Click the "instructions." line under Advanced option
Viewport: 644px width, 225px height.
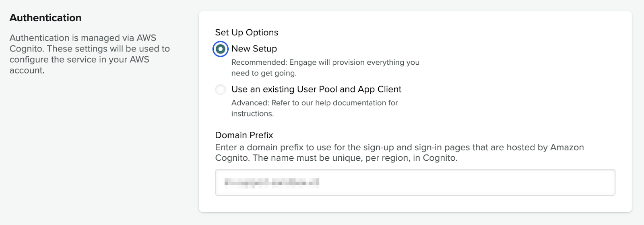pyautogui.click(x=252, y=114)
